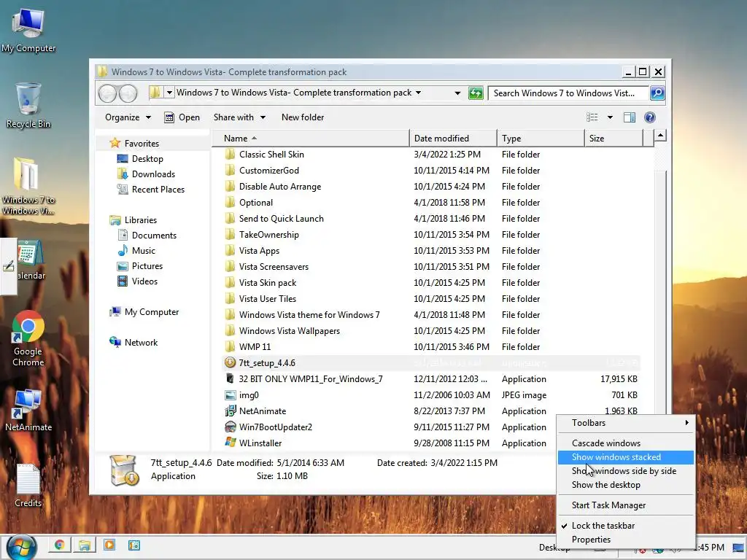Viewport: 747px width, 560px height.
Task: Click the Back navigation arrow
Action: coord(107,93)
